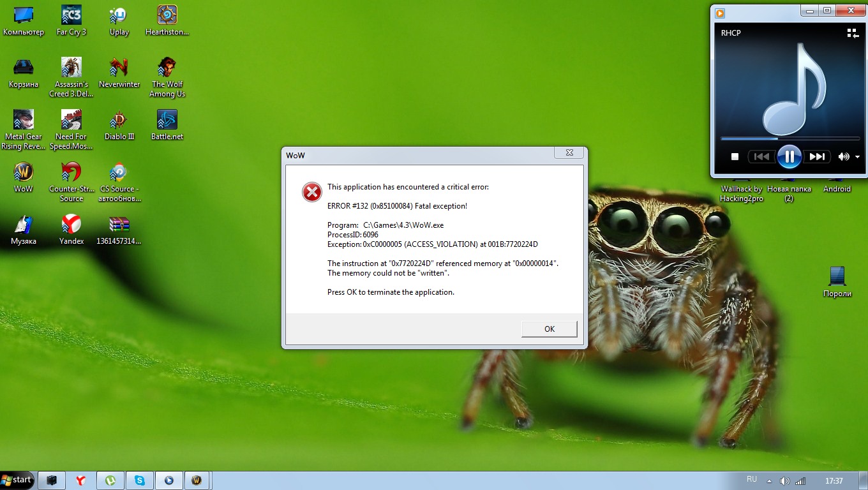Select the Hearthstone desktop shortcut
The height and width of the screenshot is (490, 868).
[167, 21]
